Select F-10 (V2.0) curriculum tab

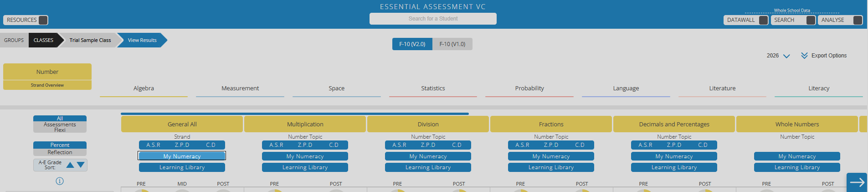point(412,44)
